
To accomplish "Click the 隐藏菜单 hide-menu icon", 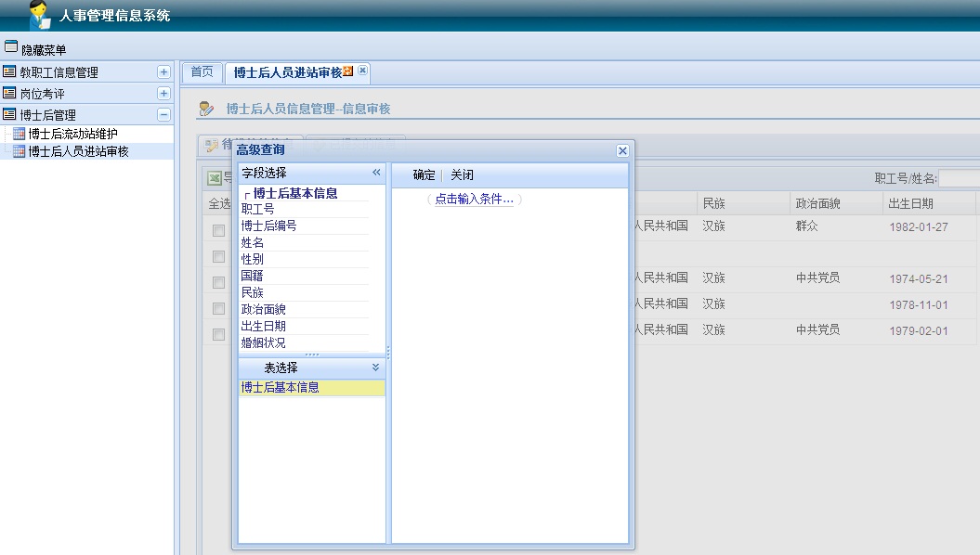I will click(11, 47).
